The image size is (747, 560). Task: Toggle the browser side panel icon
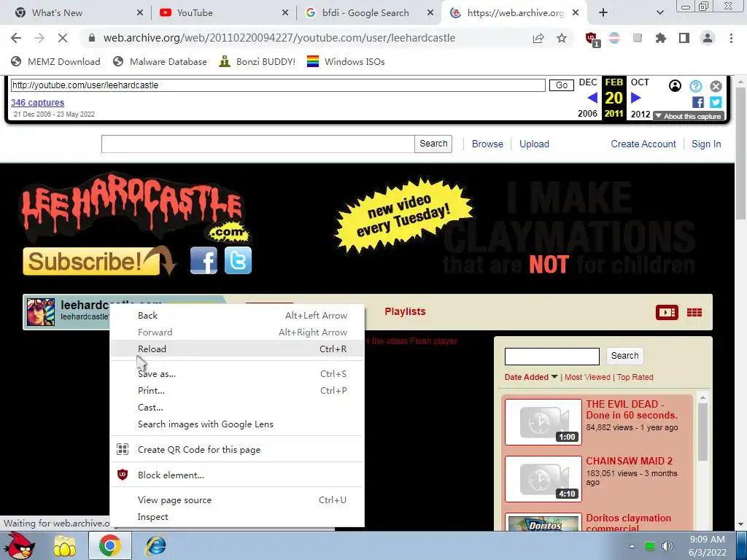(684, 38)
